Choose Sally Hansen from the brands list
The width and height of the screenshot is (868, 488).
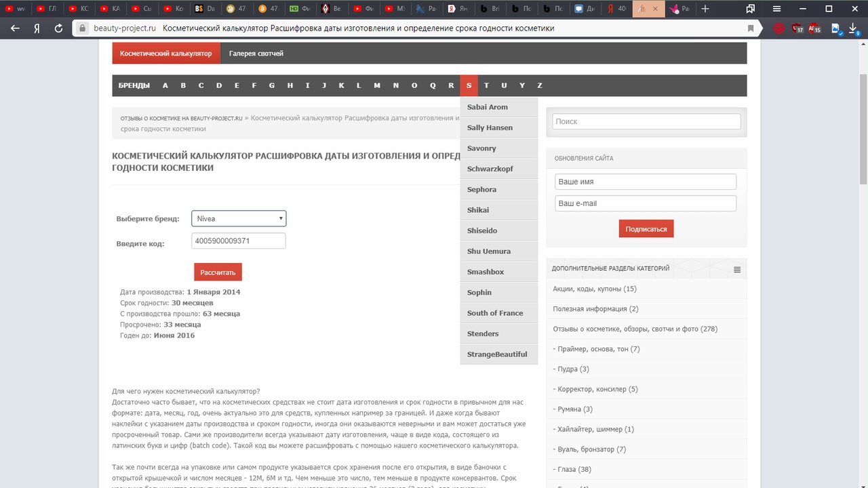point(498,127)
